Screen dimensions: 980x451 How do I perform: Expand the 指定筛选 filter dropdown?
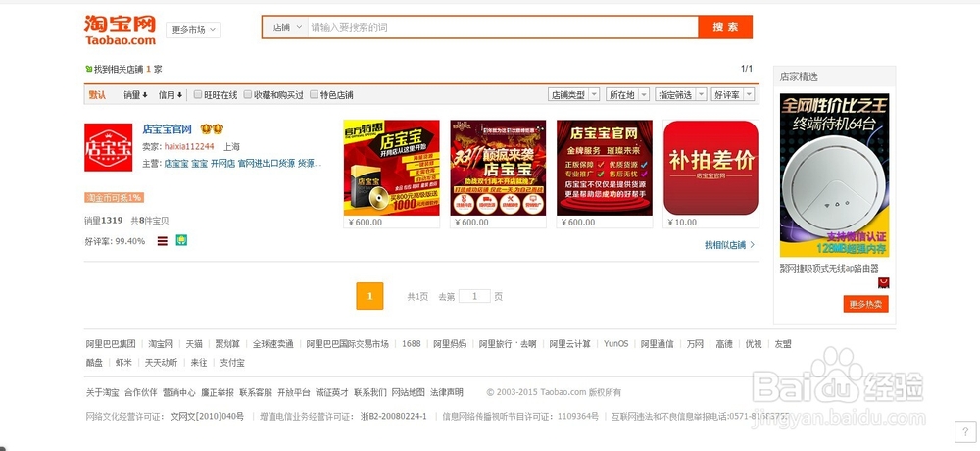[x=681, y=94]
